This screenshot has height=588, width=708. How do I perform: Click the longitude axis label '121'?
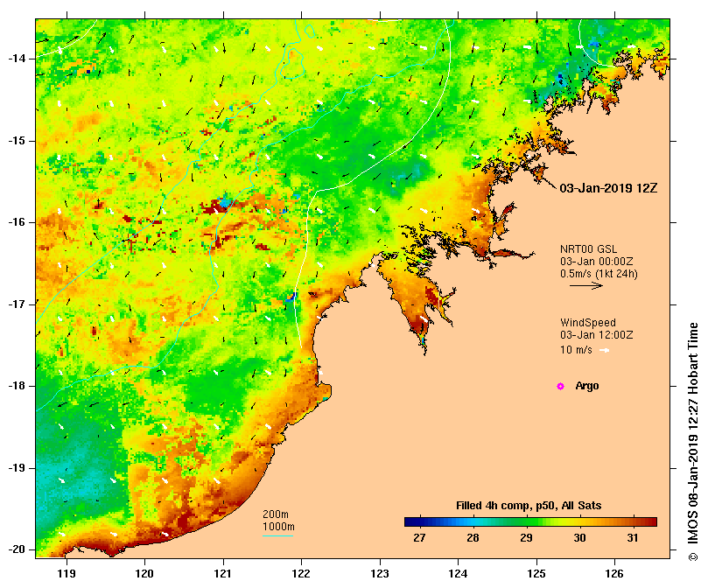tap(223, 574)
